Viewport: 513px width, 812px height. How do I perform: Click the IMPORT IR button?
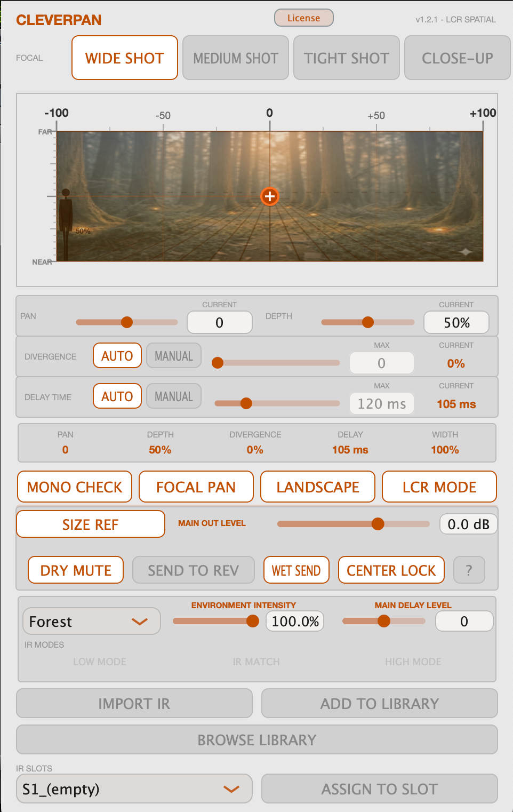(134, 703)
